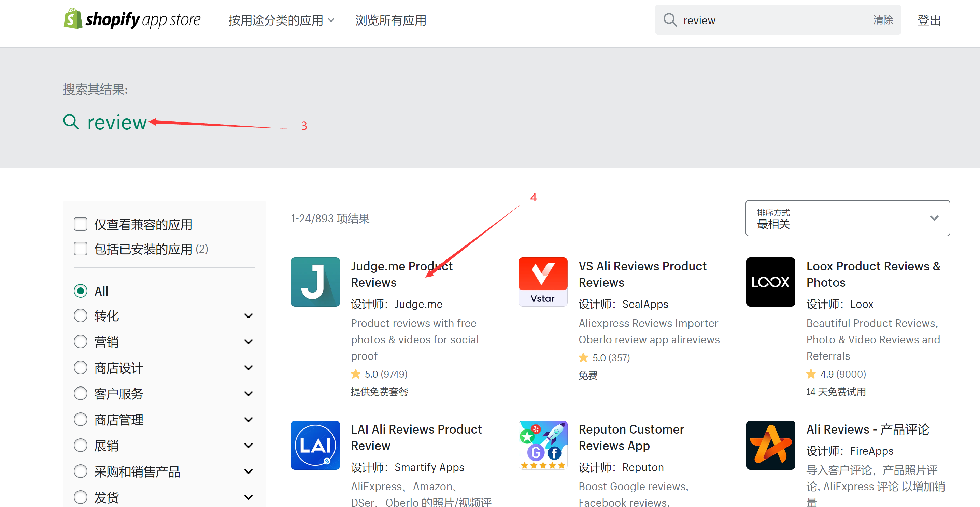Expand the 营销 category chevron

tap(248, 341)
